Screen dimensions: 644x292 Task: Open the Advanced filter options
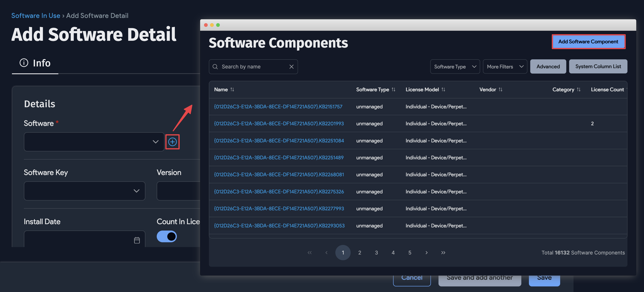click(x=548, y=66)
